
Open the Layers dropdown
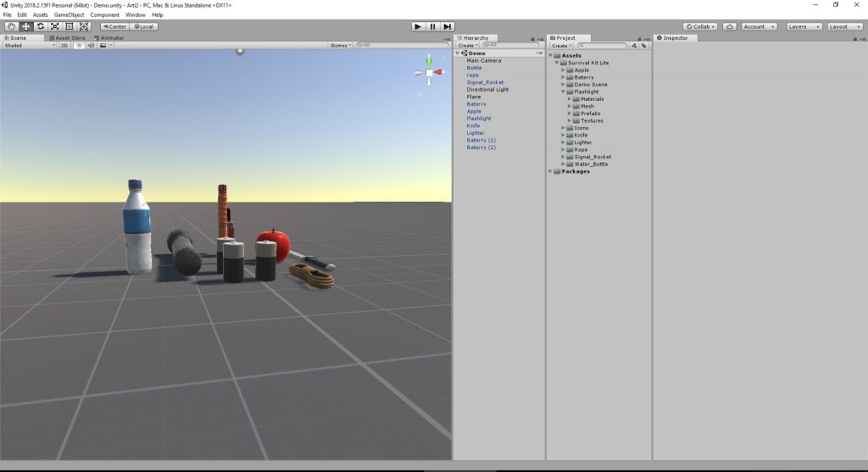804,26
